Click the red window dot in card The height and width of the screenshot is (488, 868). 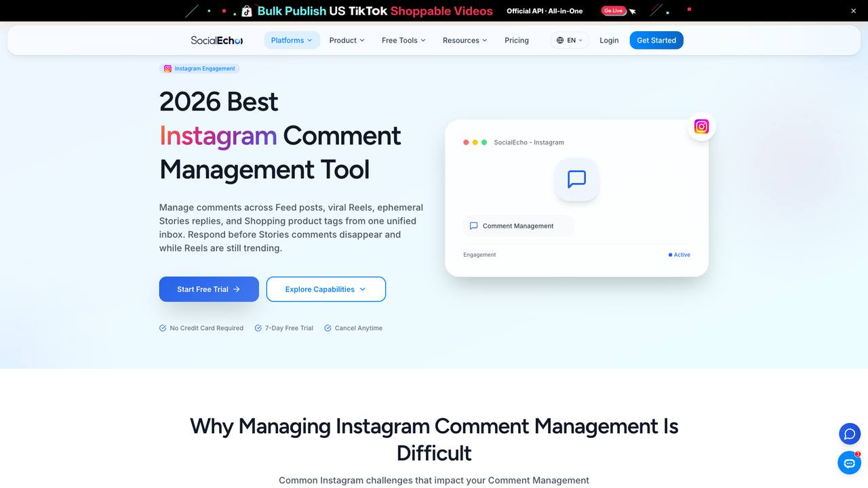(466, 142)
